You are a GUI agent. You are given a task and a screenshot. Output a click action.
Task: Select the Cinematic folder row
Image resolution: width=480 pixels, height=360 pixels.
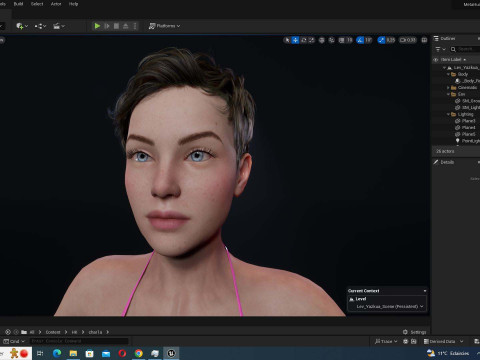click(x=456, y=88)
